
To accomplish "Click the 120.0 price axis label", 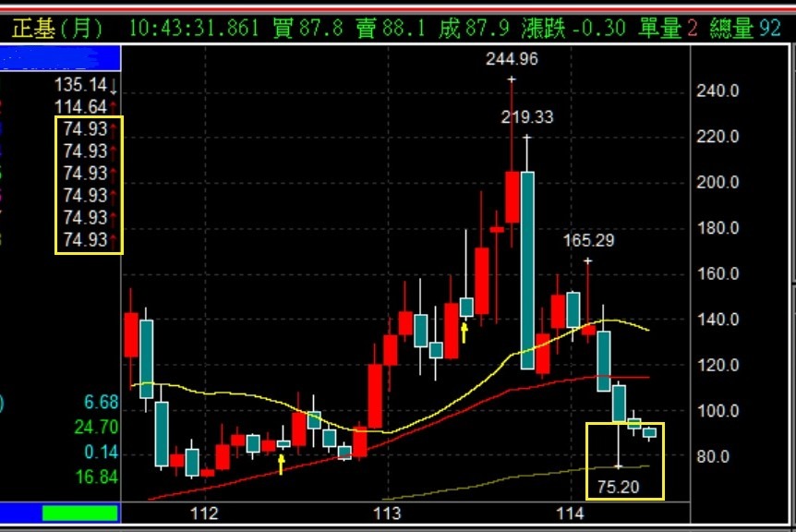I will [x=718, y=365].
